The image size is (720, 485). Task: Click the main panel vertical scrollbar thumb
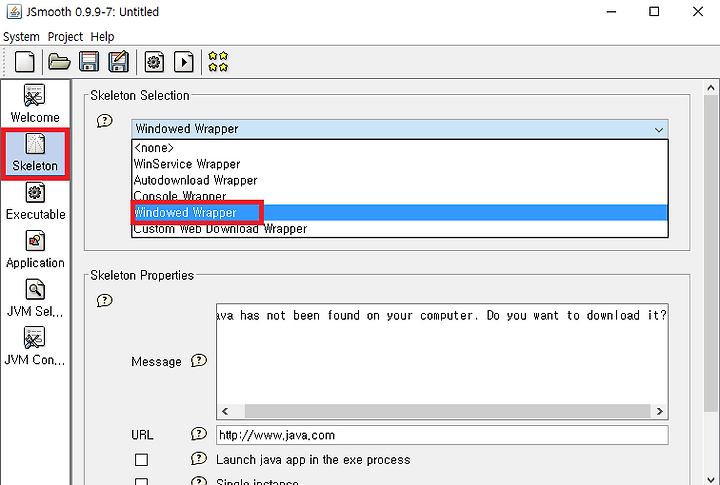[711, 253]
